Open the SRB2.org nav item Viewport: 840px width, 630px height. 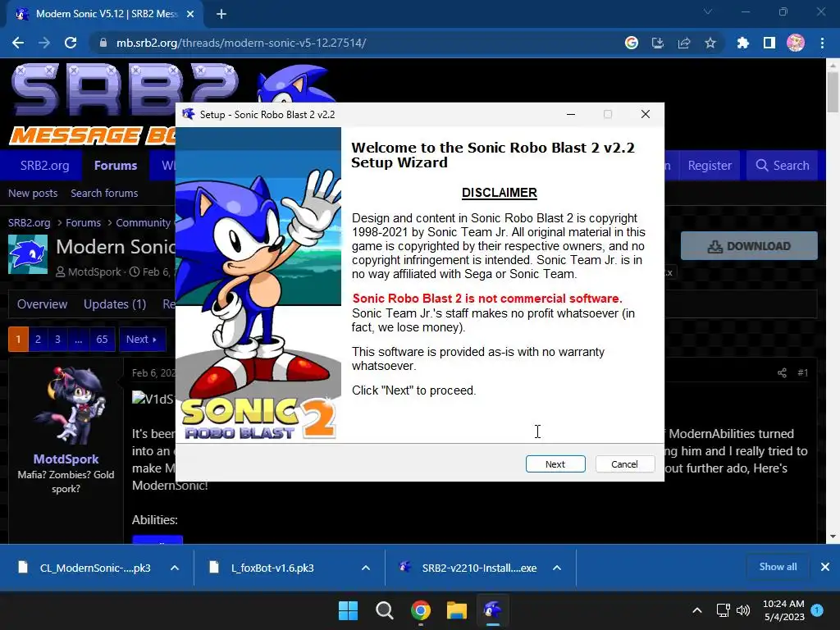tap(44, 166)
